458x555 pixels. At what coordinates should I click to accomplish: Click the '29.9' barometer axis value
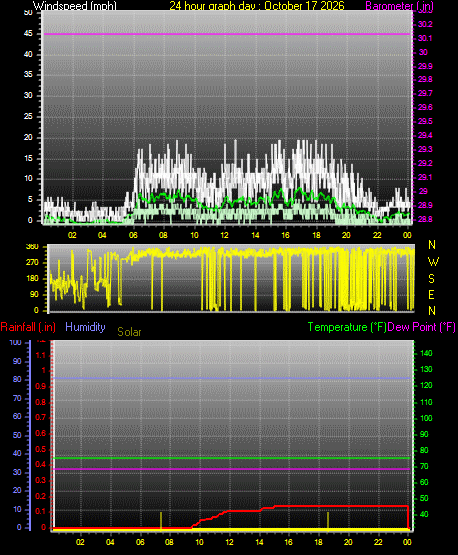click(425, 66)
